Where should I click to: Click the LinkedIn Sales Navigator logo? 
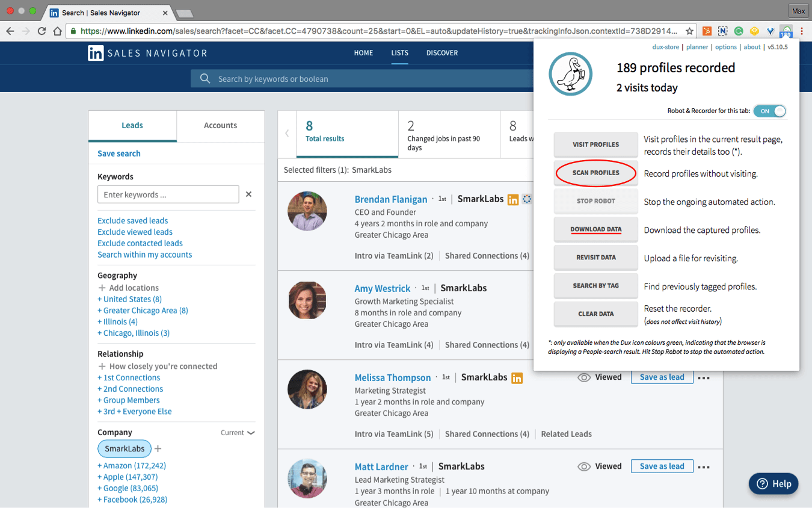tap(147, 53)
